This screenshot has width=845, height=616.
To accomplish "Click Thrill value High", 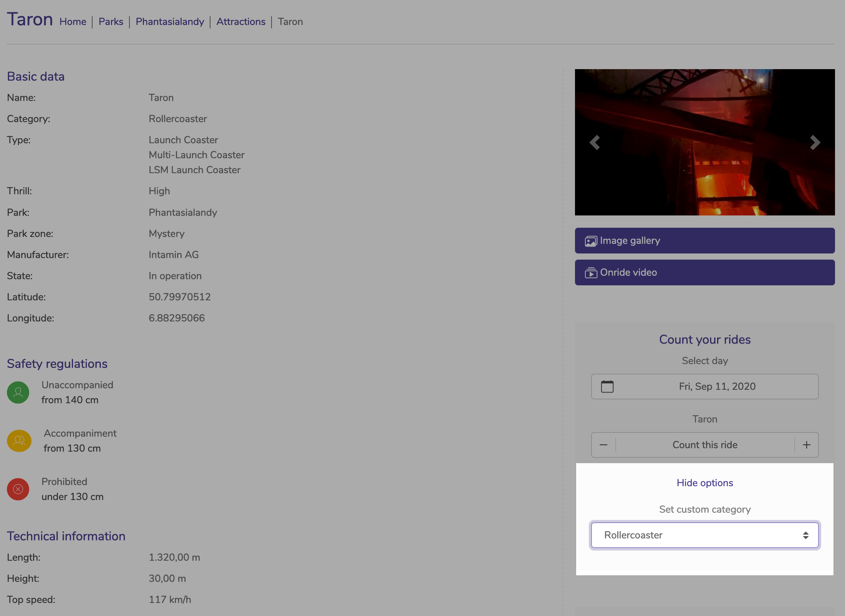I will coord(159,191).
